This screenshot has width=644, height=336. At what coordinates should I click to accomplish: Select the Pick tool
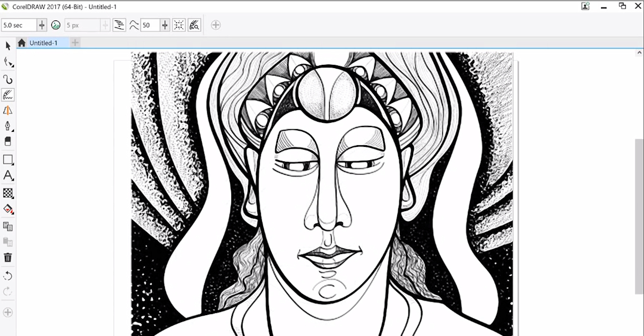8,46
